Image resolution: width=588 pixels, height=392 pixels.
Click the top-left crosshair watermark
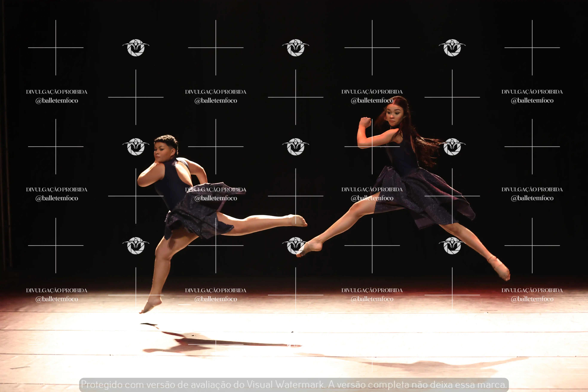pyautogui.click(x=56, y=47)
